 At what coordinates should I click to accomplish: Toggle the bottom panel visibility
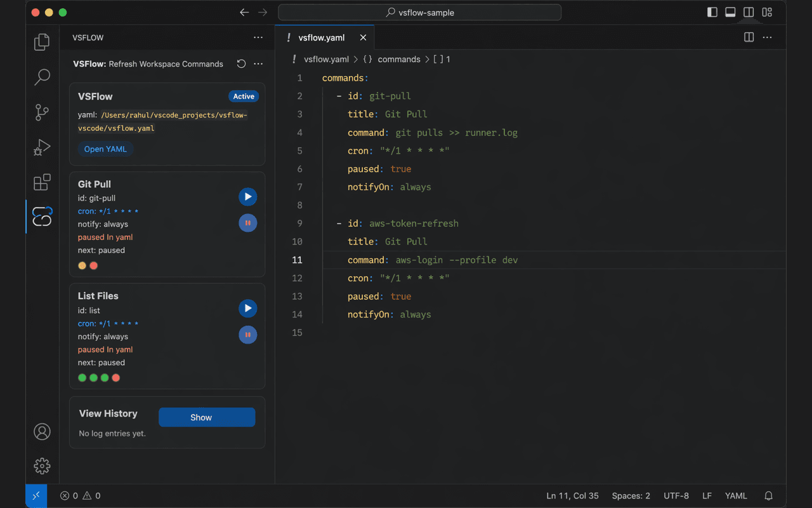(730, 11)
